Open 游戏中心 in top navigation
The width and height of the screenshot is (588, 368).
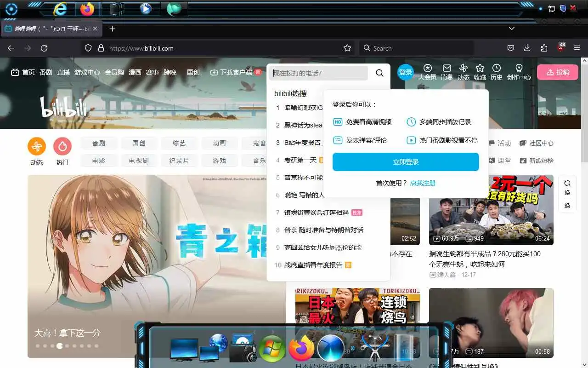point(87,72)
